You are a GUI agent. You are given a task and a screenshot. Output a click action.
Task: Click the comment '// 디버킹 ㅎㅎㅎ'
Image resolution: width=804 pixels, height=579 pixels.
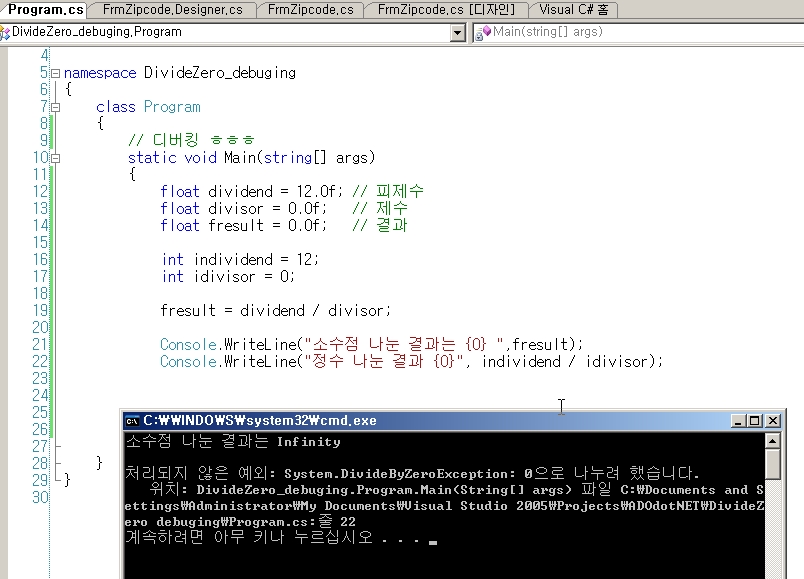click(191, 140)
